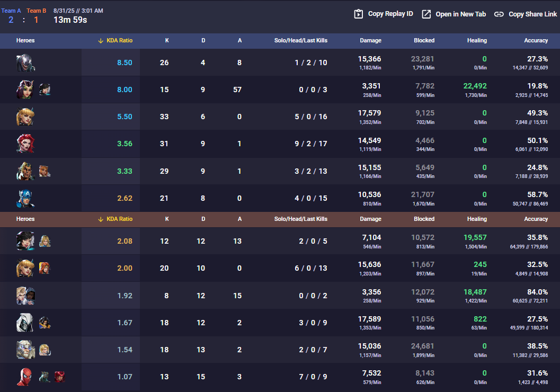Click blonde hero portrait in 5.50 KDA row
Viewport: 560px width, 392px height.
[25, 117]
